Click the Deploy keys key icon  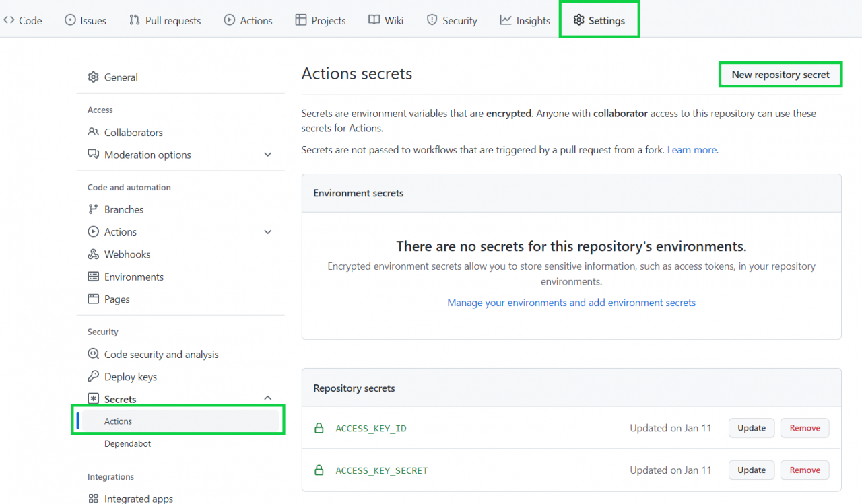coord(94,377)
